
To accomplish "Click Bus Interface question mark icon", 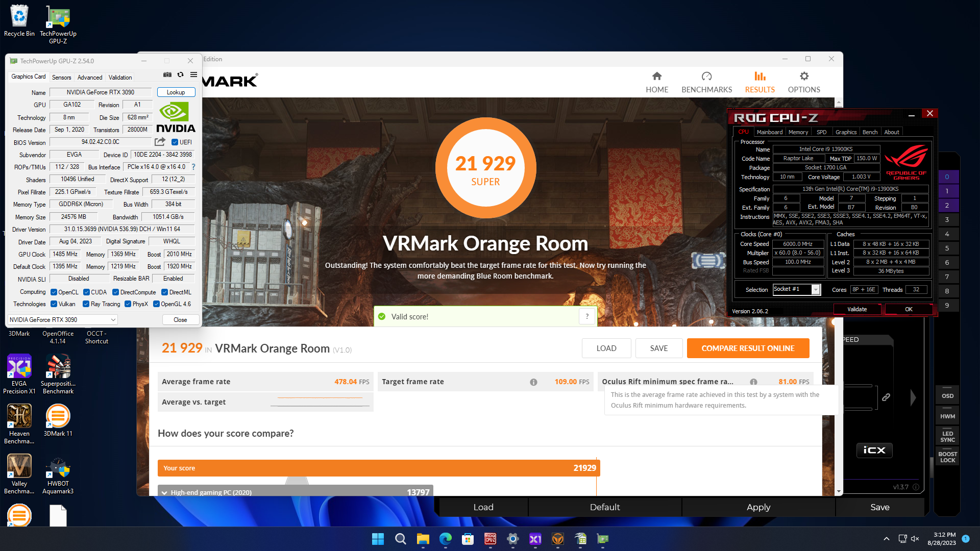I will click(x=193, y=167).
